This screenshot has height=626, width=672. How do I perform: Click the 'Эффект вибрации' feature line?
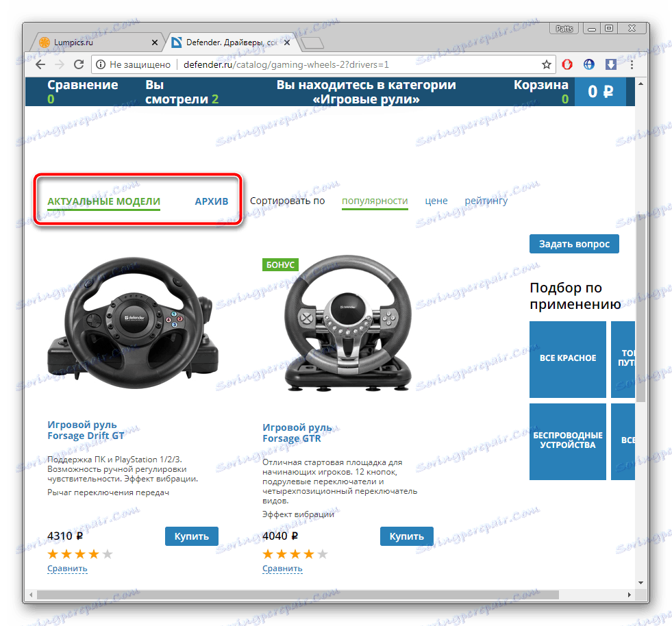coord(298,514)
